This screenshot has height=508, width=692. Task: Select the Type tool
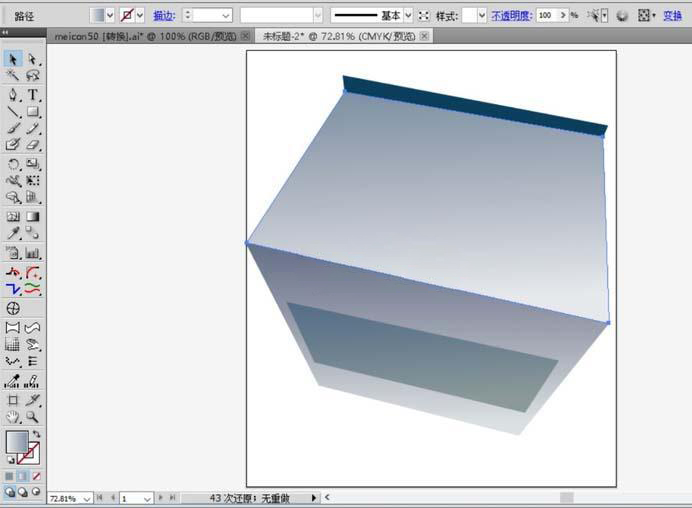pos(33,95)
